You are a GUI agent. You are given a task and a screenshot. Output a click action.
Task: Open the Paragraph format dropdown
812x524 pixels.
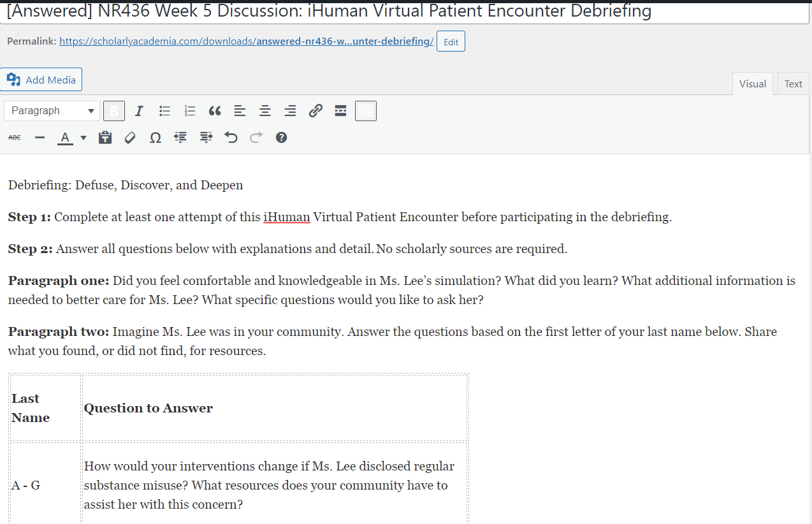52,111
